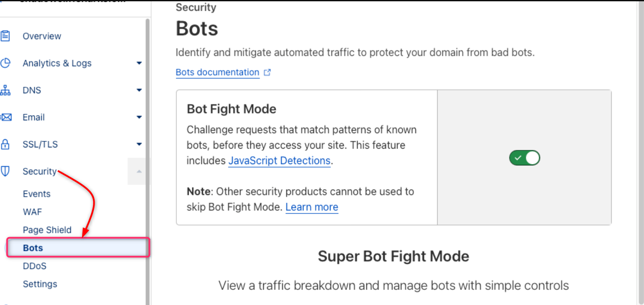This screenshot has width=644, height=305.
Task: Open the WAF menu item
Action: click(32, 212)
